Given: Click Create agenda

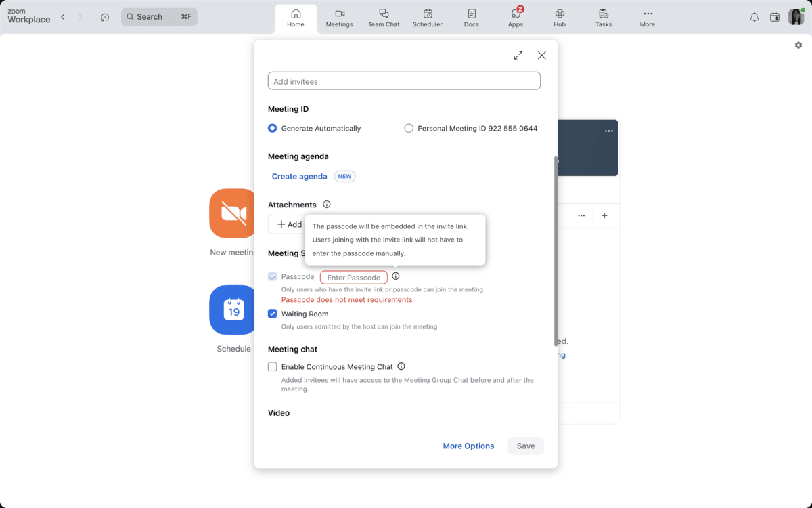Looking at the screenshot, I should pos(299,176).
